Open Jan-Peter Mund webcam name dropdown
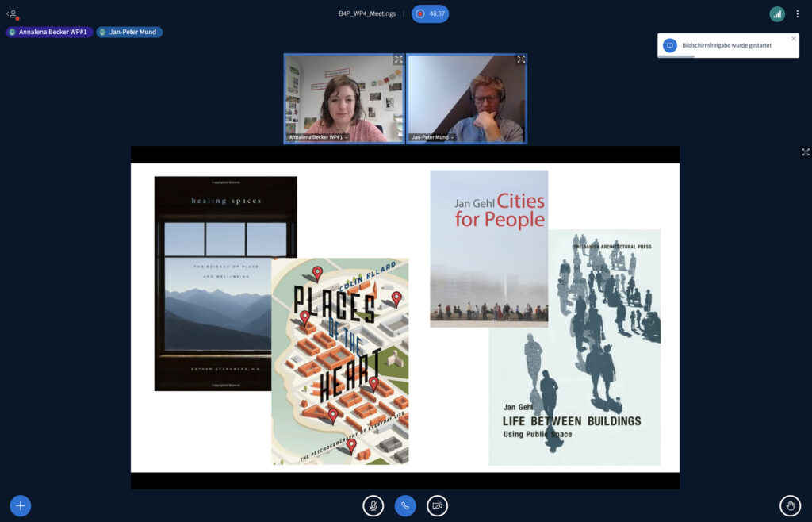Screen dimensions: 812x522 tap(432, 137)
